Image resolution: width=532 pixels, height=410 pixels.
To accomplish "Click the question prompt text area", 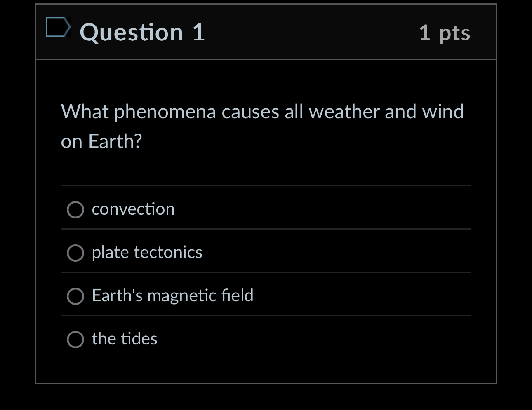I will click(x=263, y=126).
